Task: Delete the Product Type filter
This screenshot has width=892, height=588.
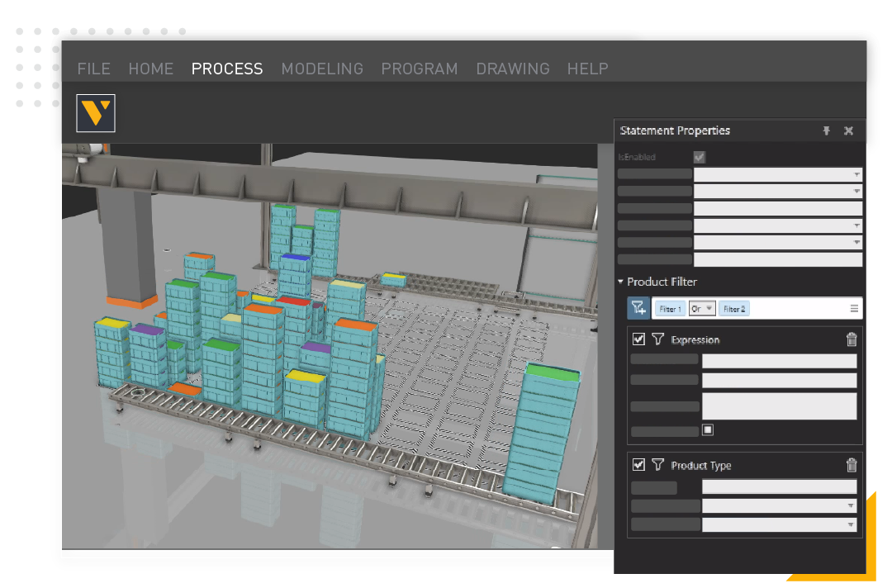Action: click(x=852, y=465)
